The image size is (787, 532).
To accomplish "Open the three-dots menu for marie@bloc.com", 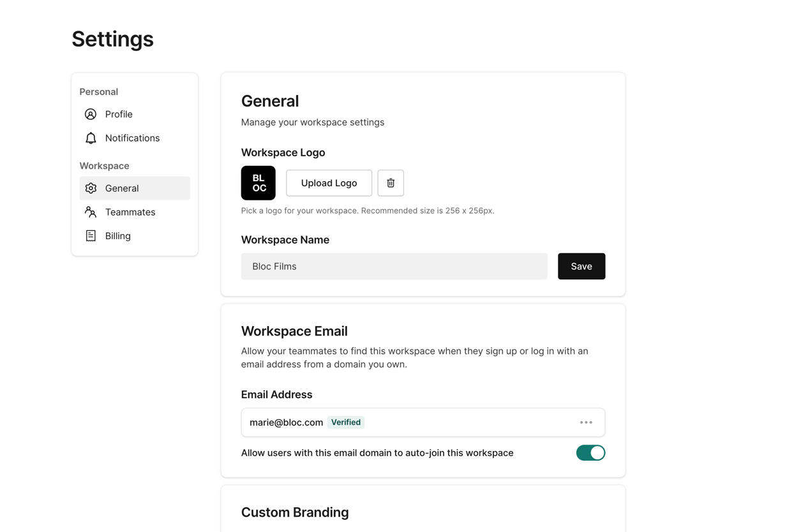I will [x=586, y=422].
